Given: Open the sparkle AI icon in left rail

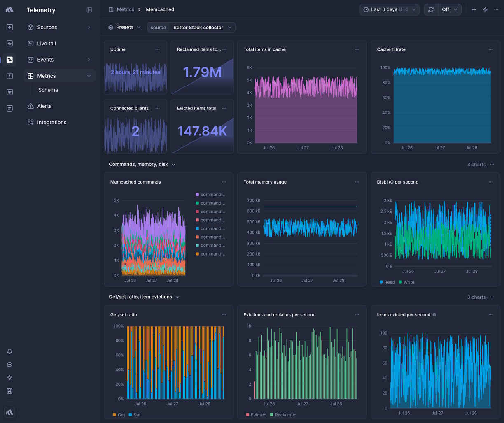Looking at the screenshot, I should pos(9,27).
